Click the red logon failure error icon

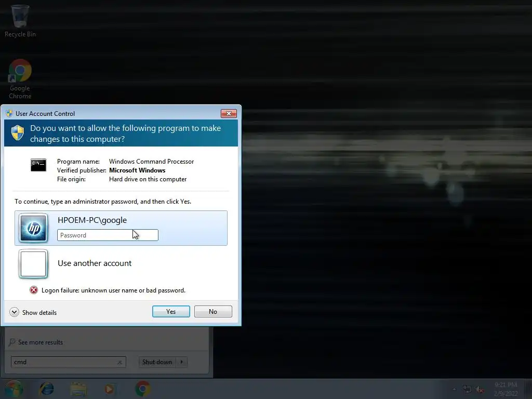click(34, 290)
